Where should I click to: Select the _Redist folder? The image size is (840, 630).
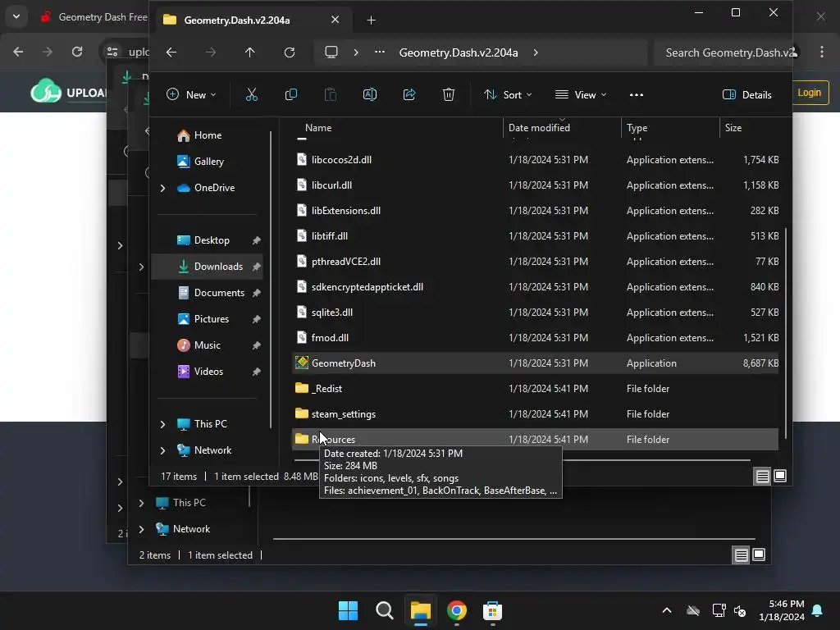[x=535, y=389]
